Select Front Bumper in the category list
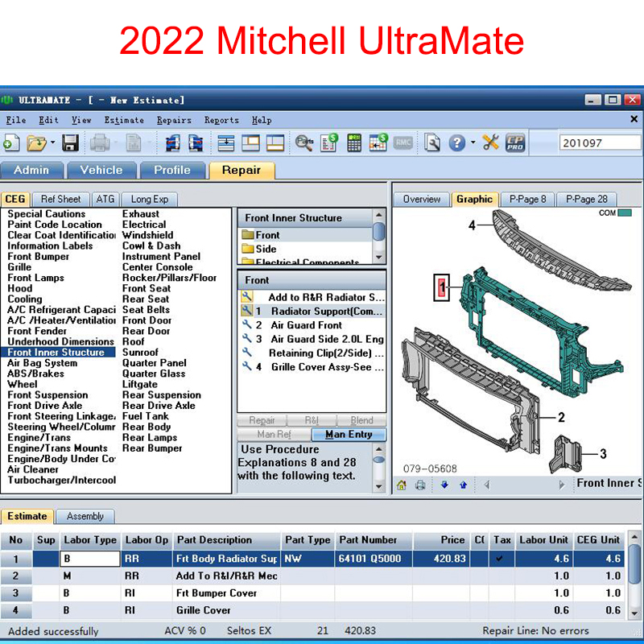 pyautogui.click(x=39, y=257)
